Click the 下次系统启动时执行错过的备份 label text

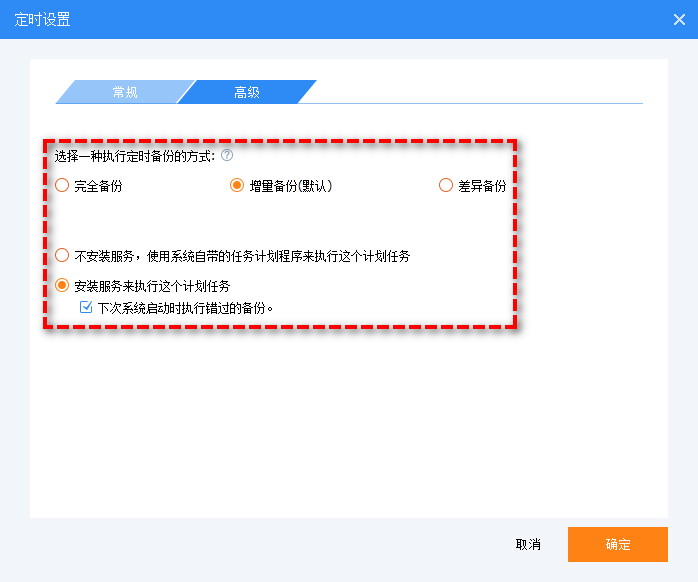click(x=186, y=309)
